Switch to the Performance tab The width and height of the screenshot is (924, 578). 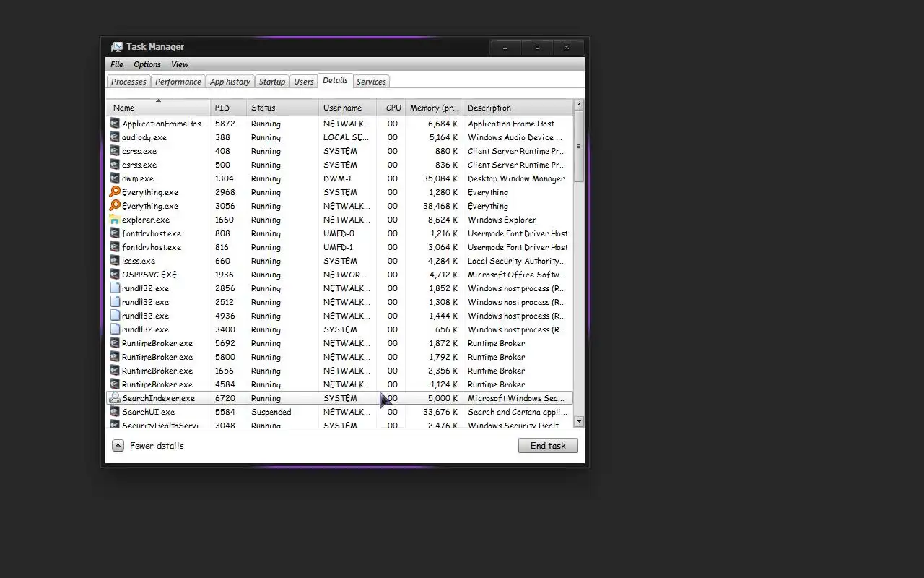[178, 82]
